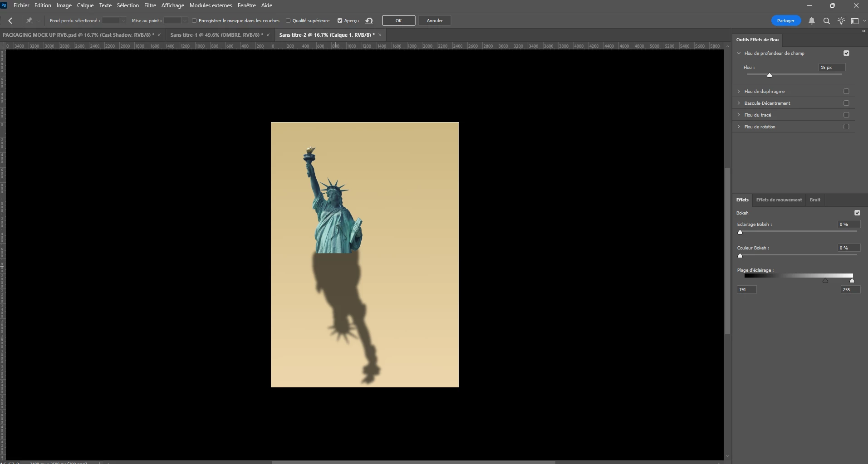
Task: Open the notifications bell
Action: [x=812, y=20]
